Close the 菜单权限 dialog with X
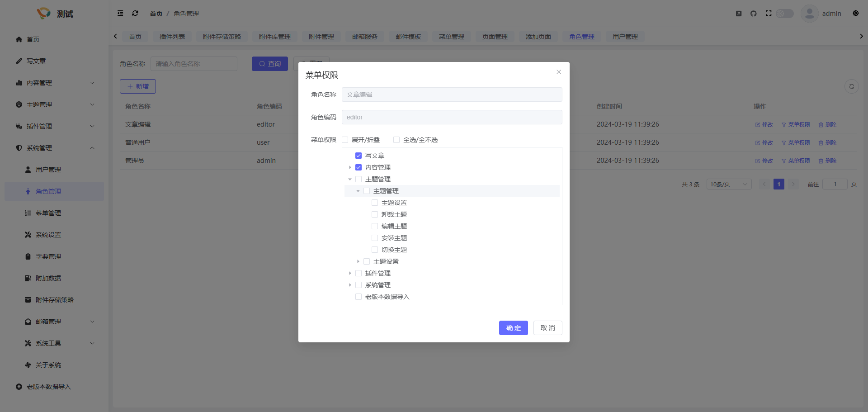The image size is (868, 412). (x=559, y=72)
